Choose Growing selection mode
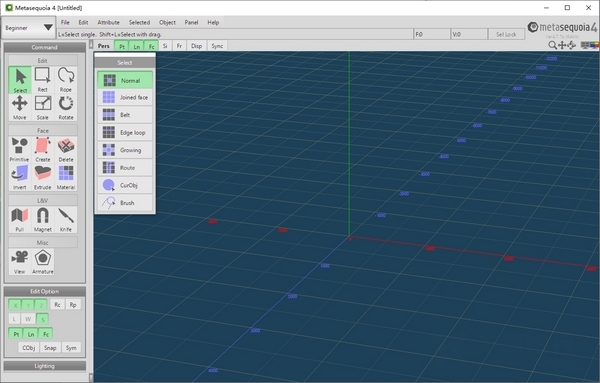Viewport: 600px width, 383px height. [x=125, y=150]
